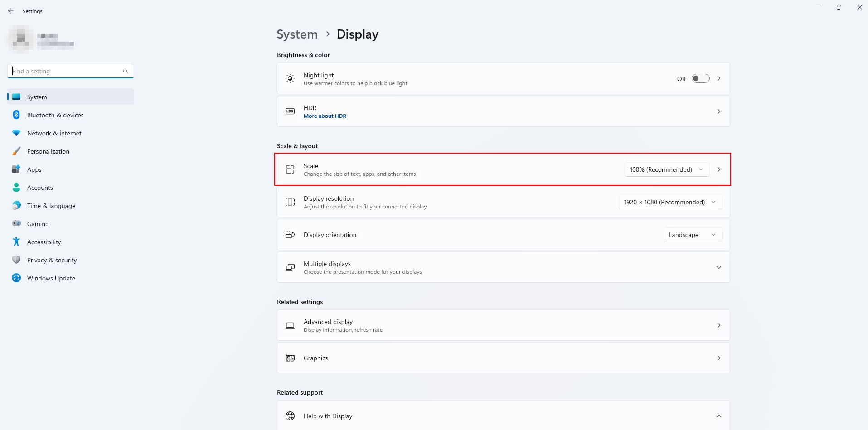Collapse the Help with Display section

point(719,416)
